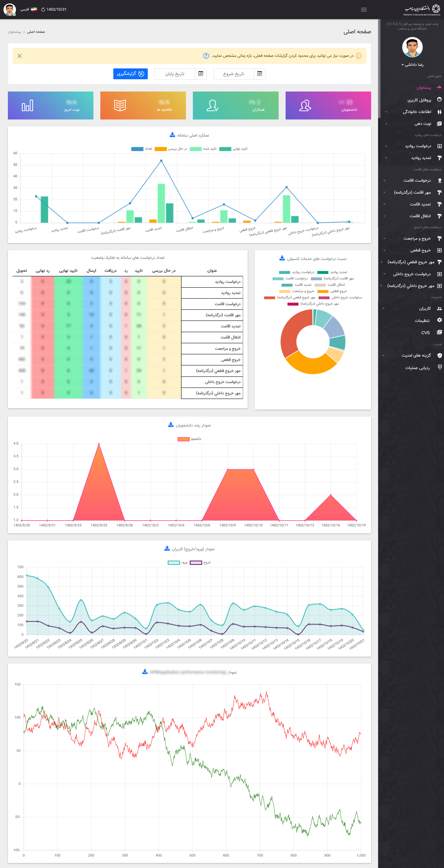Open calendar icon for تاریخ پایان
444x868 pixels.
[200, 74]
